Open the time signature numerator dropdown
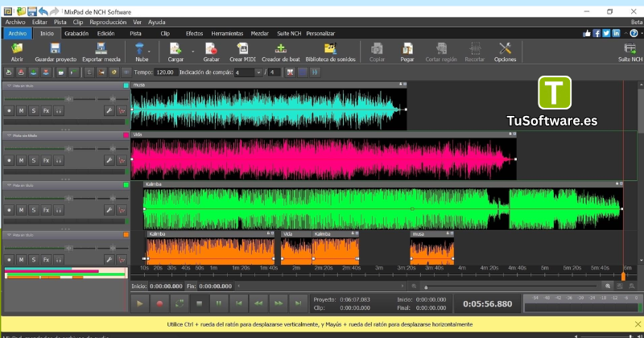Viewport: 644px width, 338px height. (x=258, y=72)
